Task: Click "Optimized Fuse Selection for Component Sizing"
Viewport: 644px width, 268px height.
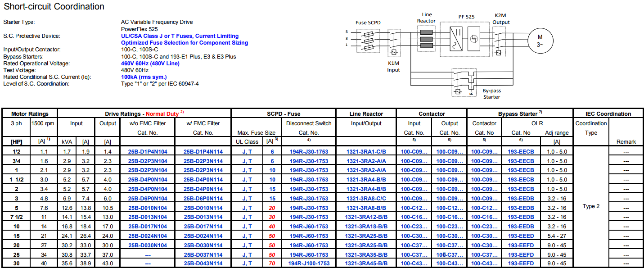Action: coord(185,43)
